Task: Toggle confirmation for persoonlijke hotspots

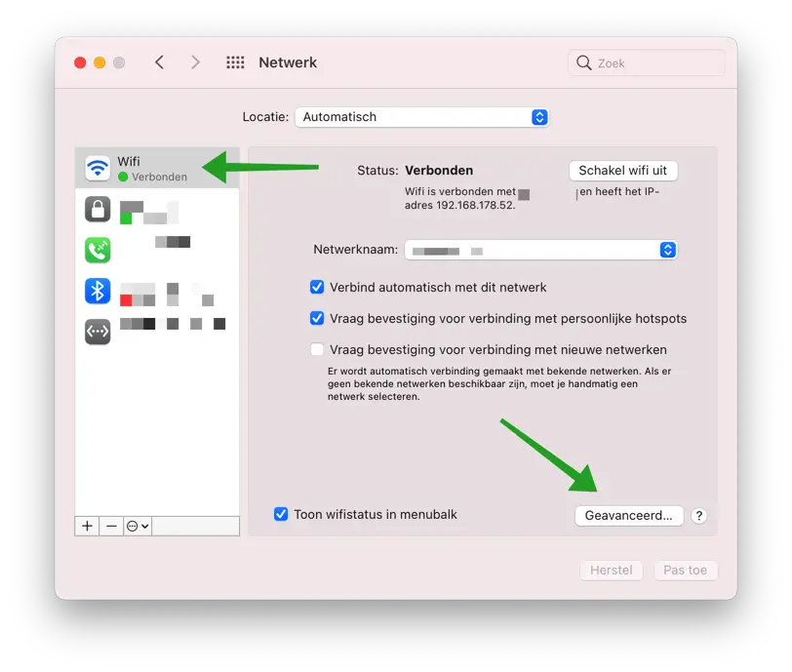Action: click(x=317, y=318)
